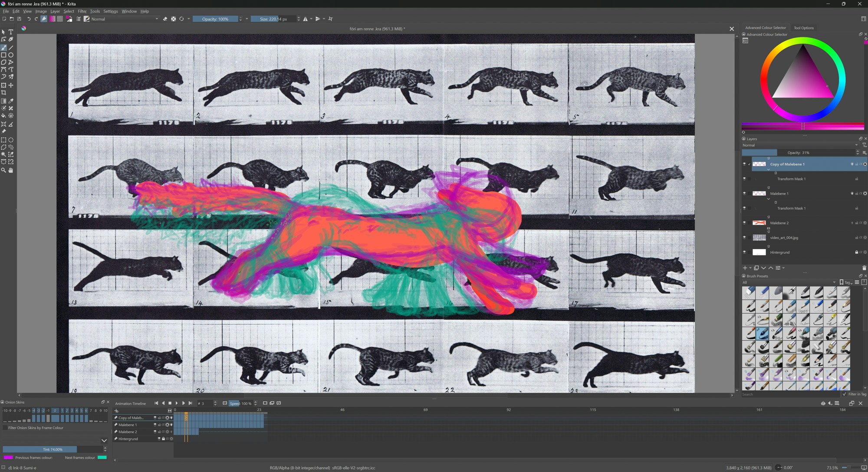The image size is (868, 472).
Task: Select the Transform tool
Action: click(3, 85)
